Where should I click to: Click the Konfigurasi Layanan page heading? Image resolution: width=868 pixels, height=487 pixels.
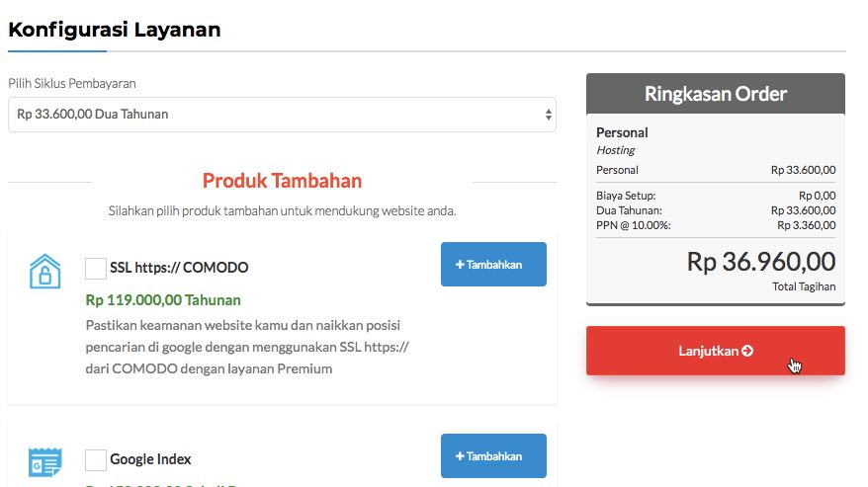pos(115,30)
